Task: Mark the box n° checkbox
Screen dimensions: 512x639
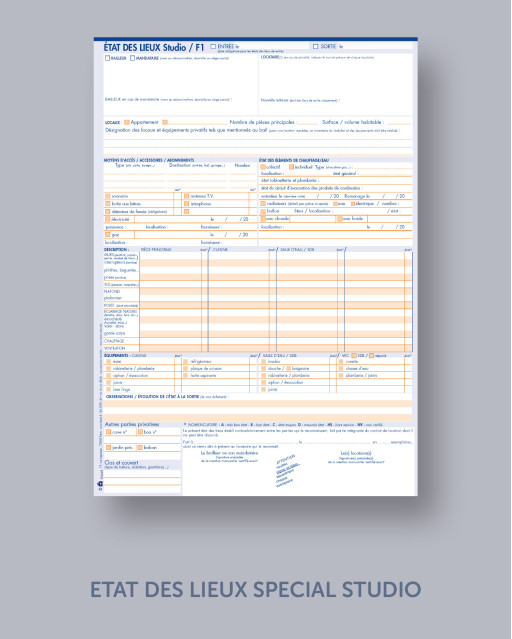Action: (140, 432)
